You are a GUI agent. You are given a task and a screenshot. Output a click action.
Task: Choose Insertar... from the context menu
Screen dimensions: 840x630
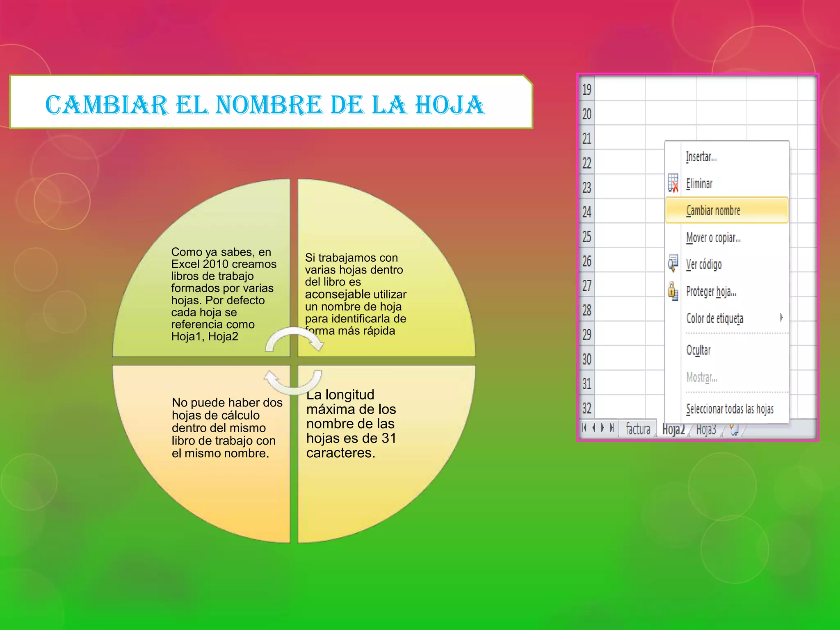(727, 157)
